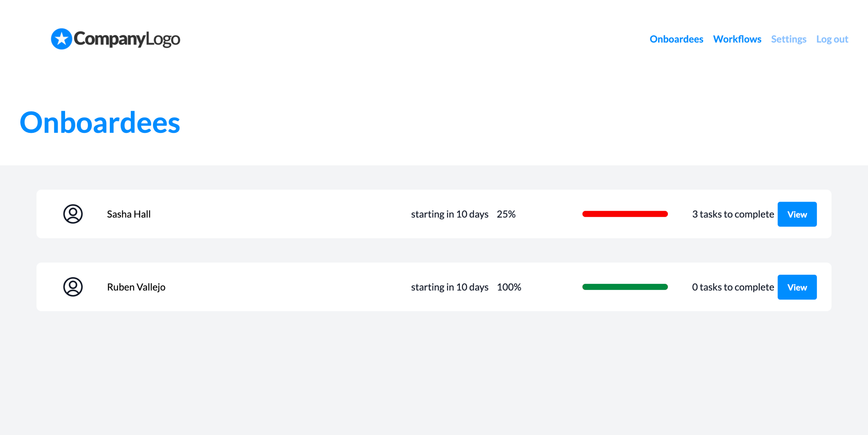868x435 pixels.
Task: Click the 100% completion label
Action: tap(509, 287)
